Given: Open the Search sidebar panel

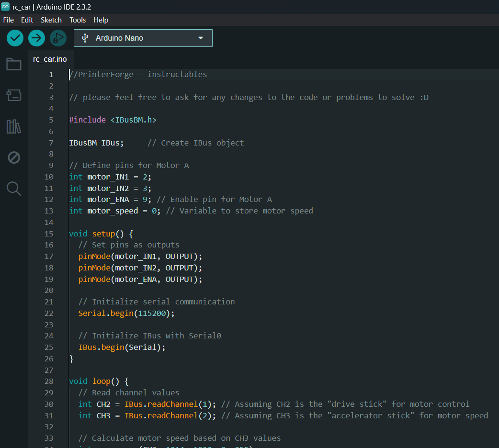Looking at the screenshot, I should [14, 189].
